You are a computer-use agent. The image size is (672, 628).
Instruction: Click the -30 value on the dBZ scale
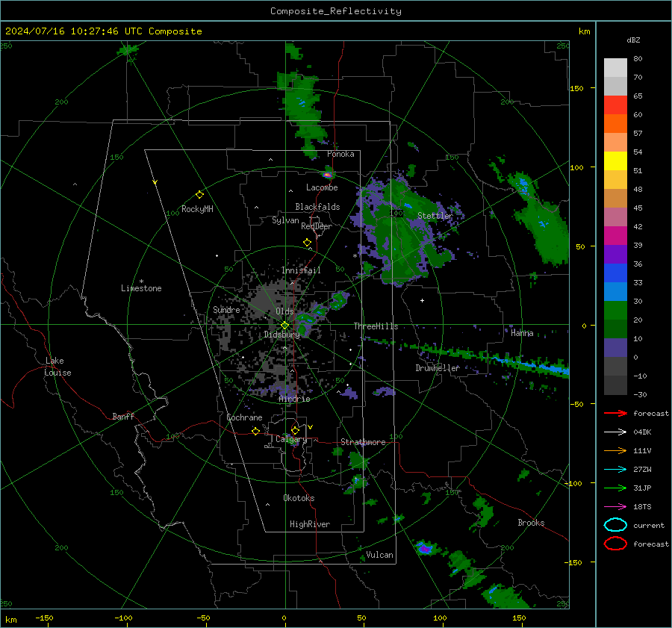tap(640, 394)
